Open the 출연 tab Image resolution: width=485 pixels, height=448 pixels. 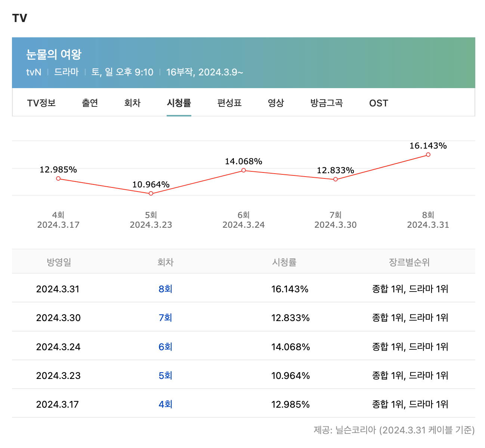89,103
